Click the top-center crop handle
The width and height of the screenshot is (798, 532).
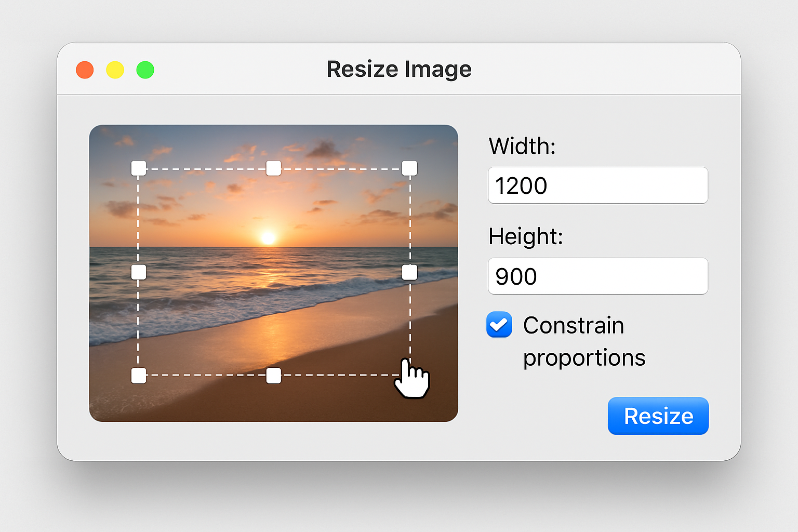click(273, 167)
